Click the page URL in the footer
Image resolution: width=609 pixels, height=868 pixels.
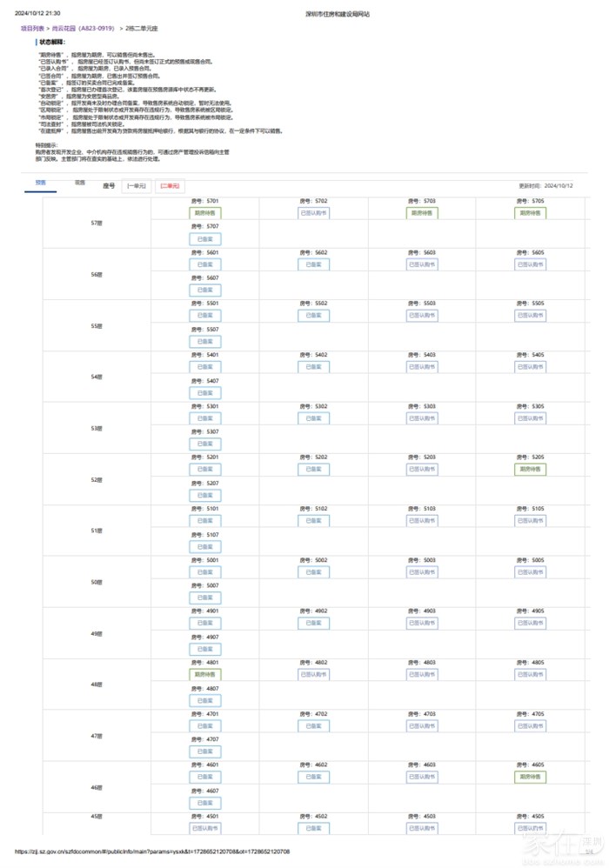pos(152,851)
